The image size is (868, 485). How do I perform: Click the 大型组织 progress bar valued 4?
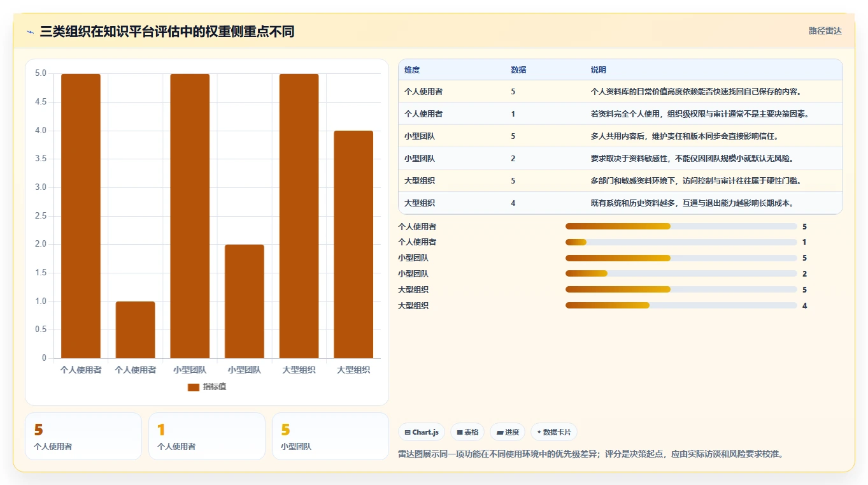click(681, 305)
